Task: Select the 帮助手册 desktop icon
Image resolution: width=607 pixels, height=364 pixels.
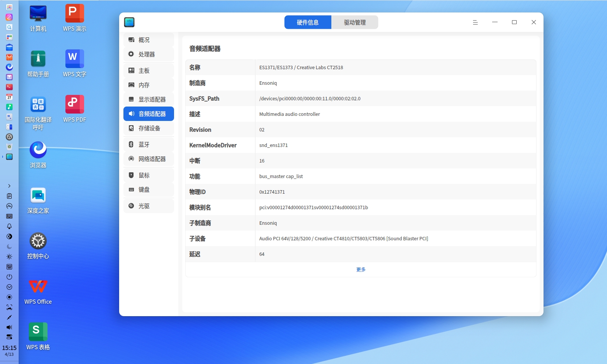Action: 38,64
